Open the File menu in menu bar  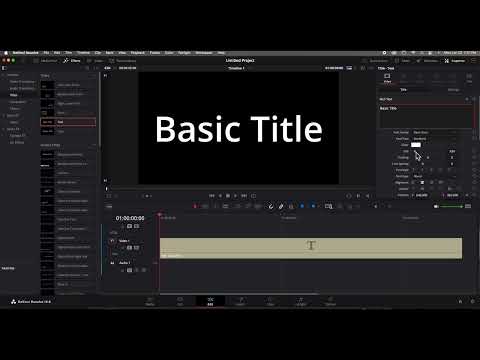(46, 53)
